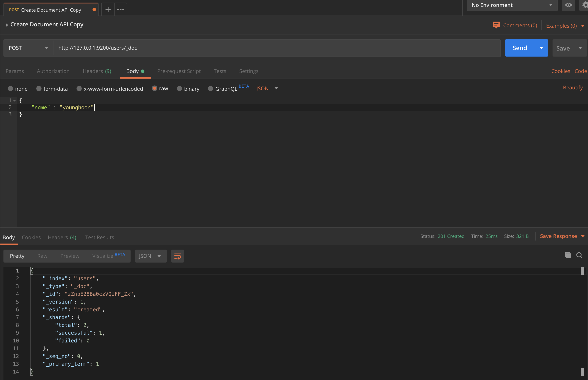Click response scrollbar top marker
This screenshot has width=588, height=380.
click(583, 271)
